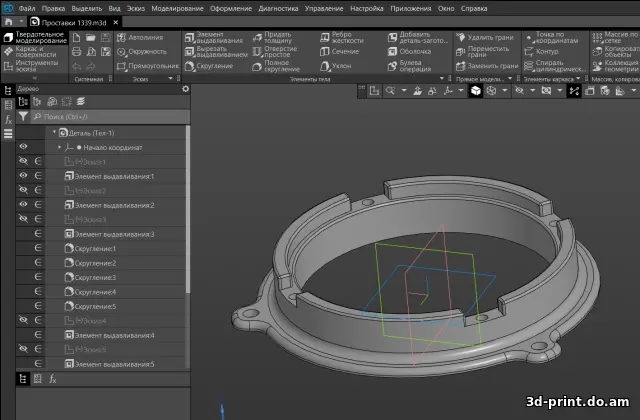Select the Оболочка shell tool

point(409,51)
